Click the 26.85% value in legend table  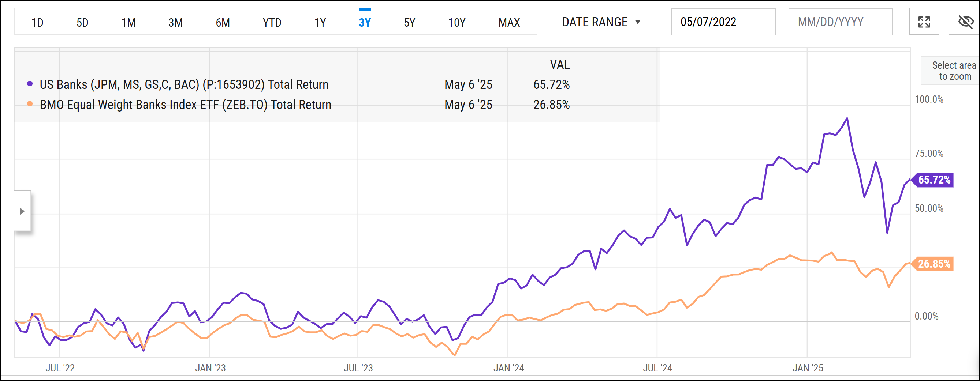pyautogui.click(x=551, y=105)
